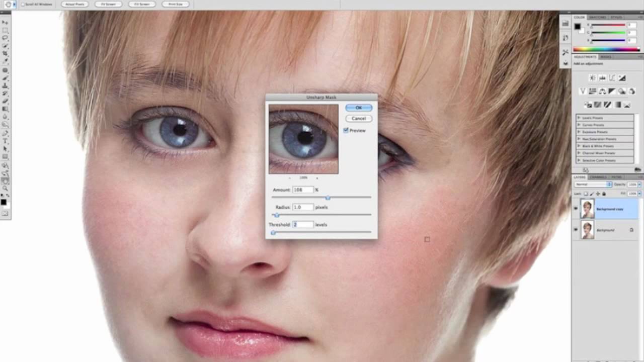Enable Scroll All Windows checkbox
This screenshot has height=362, width=644.
coord(23,4)
